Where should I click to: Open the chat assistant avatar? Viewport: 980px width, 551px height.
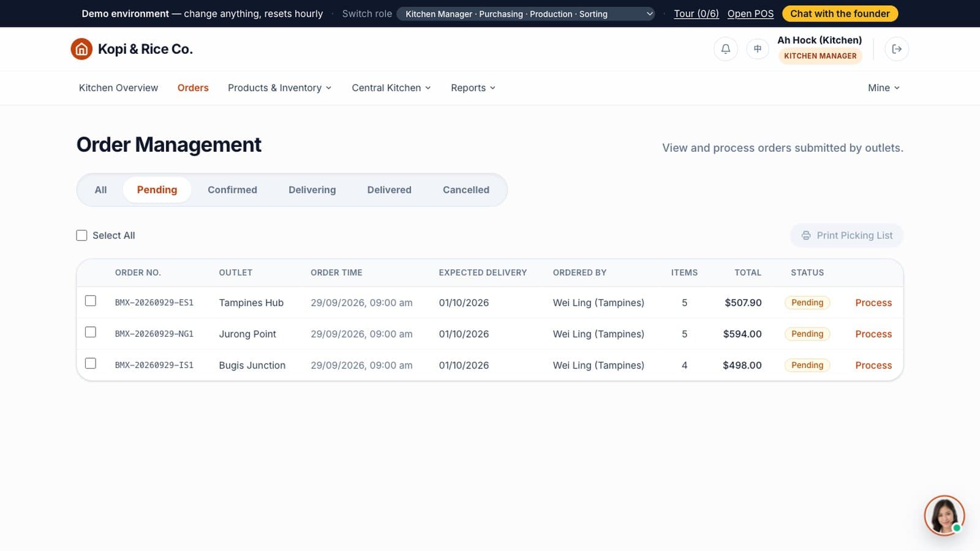pos(944,515)
